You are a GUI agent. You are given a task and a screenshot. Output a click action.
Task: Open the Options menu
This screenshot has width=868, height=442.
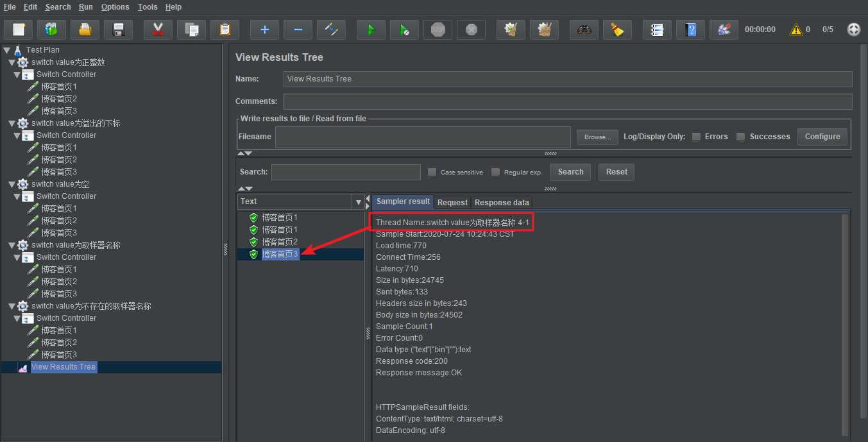click(x=115, y=7)
